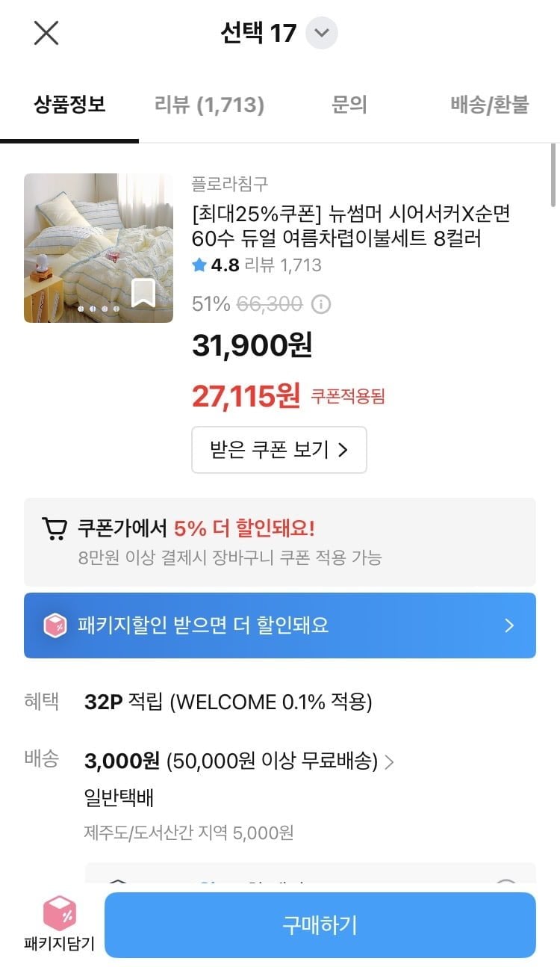Viewport: 560px width, 967px height.
Task: Close the product selection sheet
Action: (x=46, y=34)
